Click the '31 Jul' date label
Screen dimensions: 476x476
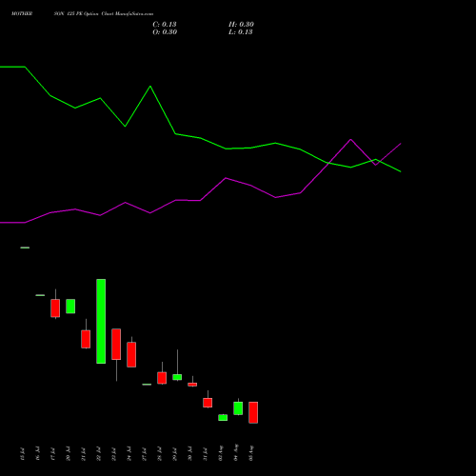coord(205,454)
